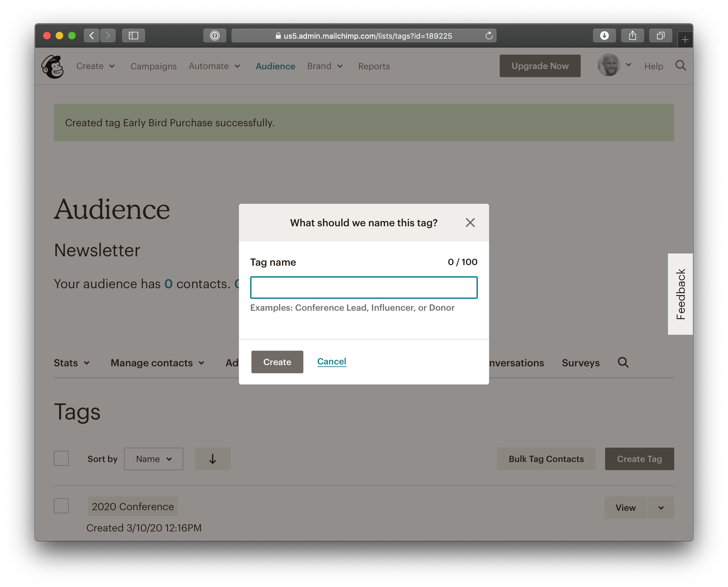Select the 2020 Conference tag checkbox

(61, 506)
